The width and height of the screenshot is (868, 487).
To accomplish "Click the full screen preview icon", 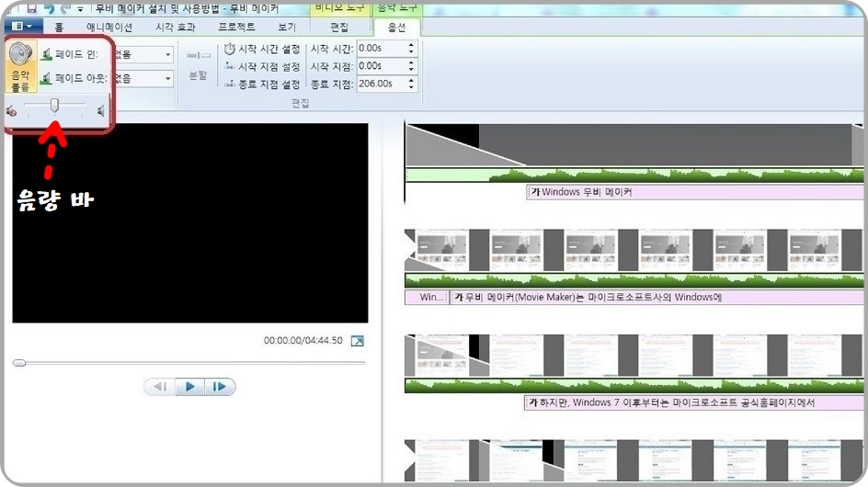I will point(358,341).
